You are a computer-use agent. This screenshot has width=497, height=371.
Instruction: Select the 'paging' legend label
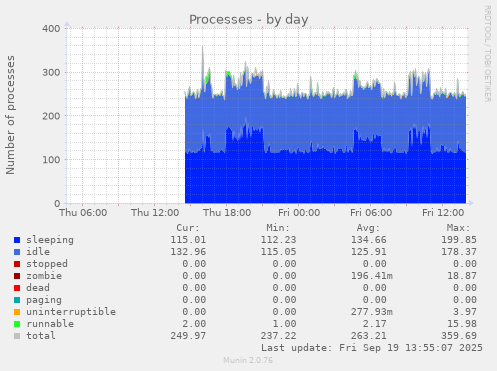coord(44,300)
